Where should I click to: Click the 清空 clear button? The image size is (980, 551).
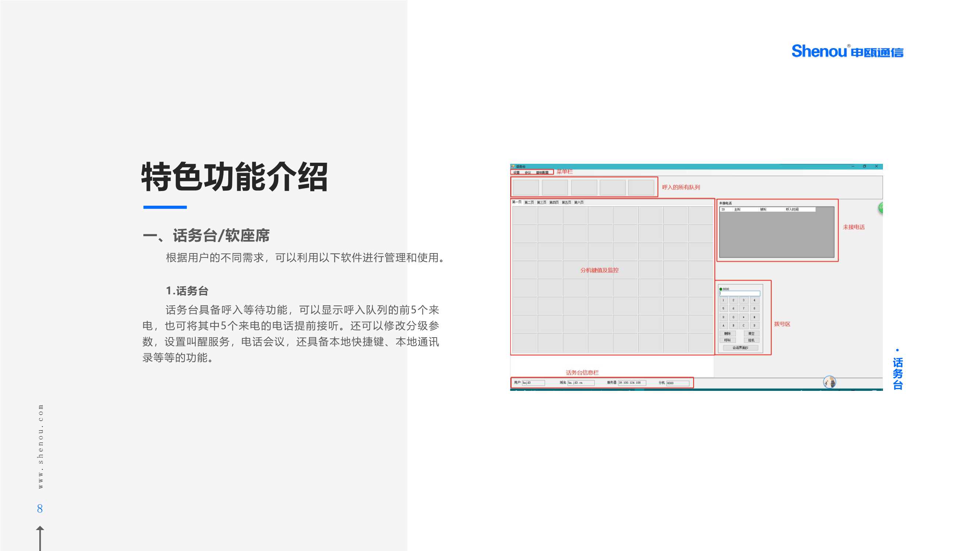point(751,334)
